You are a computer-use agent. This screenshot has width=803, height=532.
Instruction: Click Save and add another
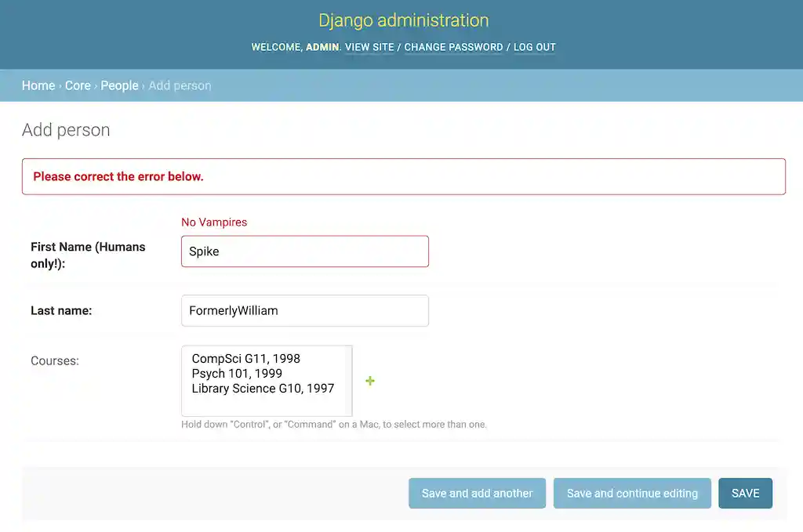476,493
